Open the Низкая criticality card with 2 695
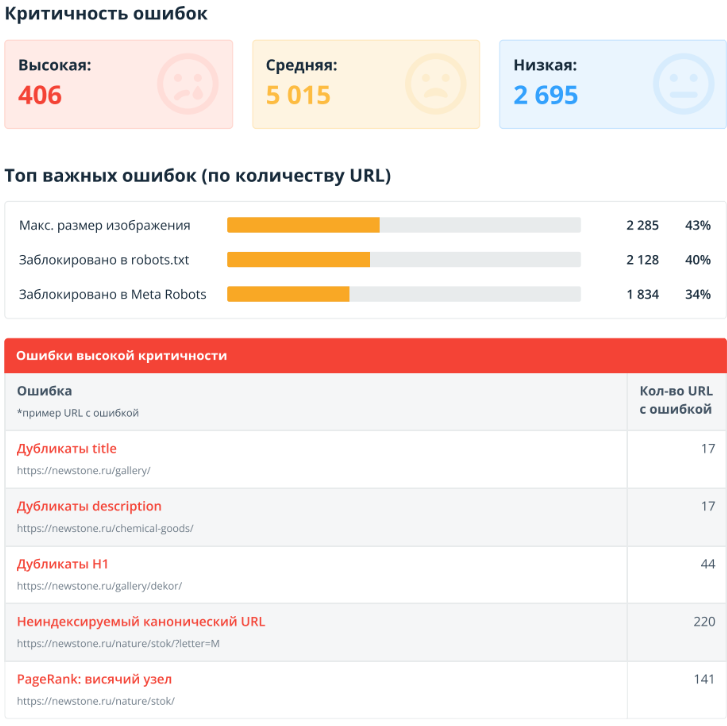The height and width of the screenshot is (726, 727). click(x=613, y=84)
